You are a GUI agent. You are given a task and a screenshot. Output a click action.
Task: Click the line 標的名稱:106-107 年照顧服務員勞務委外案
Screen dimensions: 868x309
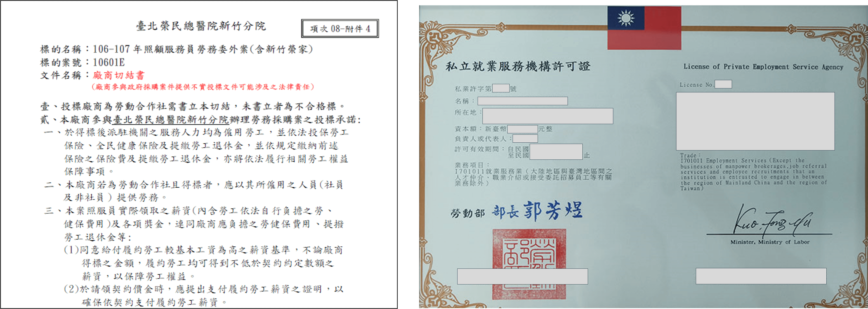(x=177, y=49)
